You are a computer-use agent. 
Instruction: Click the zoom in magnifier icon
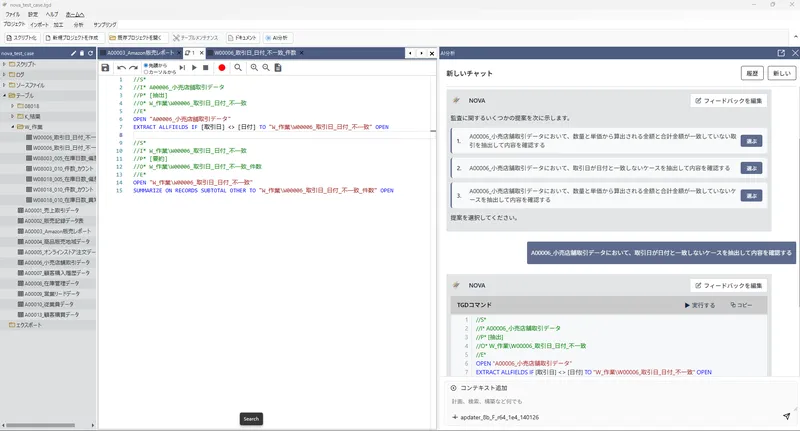coord(254,68)
